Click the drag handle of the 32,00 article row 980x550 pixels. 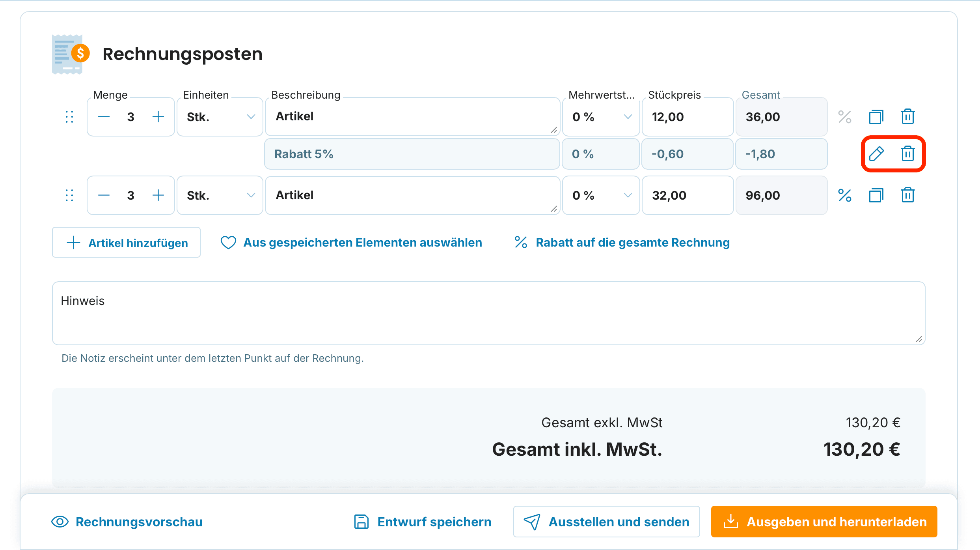click(69, 195)
